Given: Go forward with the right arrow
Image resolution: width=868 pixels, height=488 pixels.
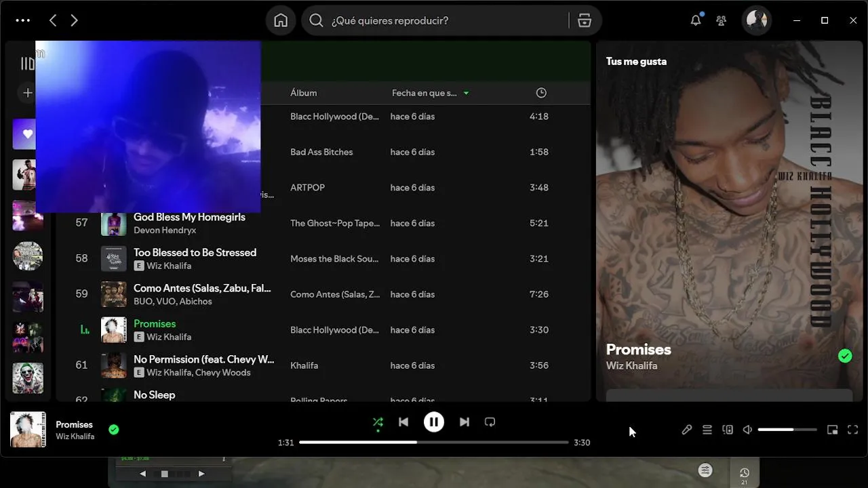Looking at the screenshot, I should click(x=75, y=20).
